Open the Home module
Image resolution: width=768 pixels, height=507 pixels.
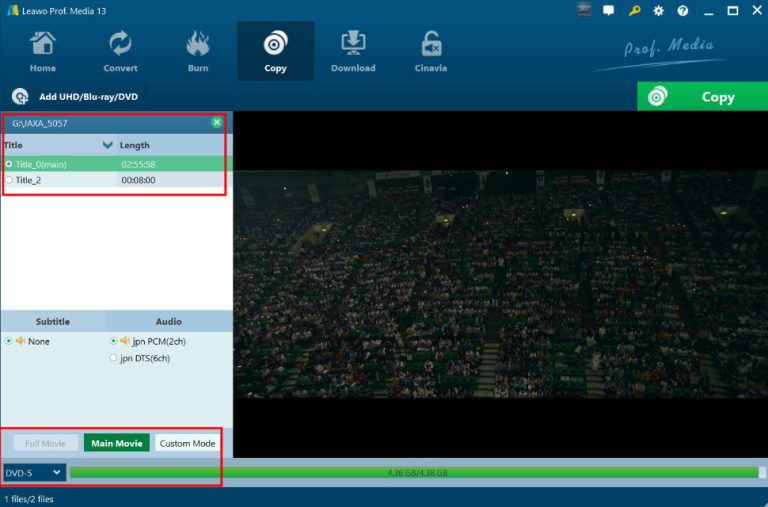tap(42, 51)
